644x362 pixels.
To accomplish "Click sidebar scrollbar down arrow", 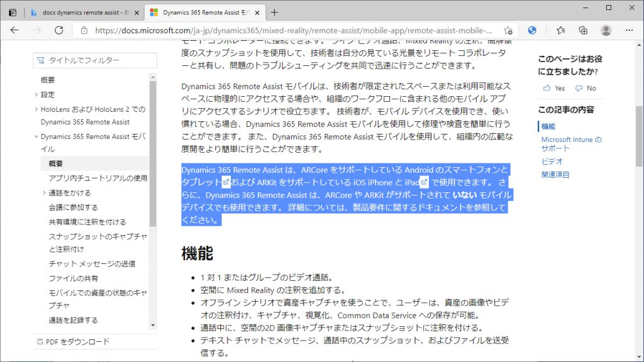I will tap(153, 326).
